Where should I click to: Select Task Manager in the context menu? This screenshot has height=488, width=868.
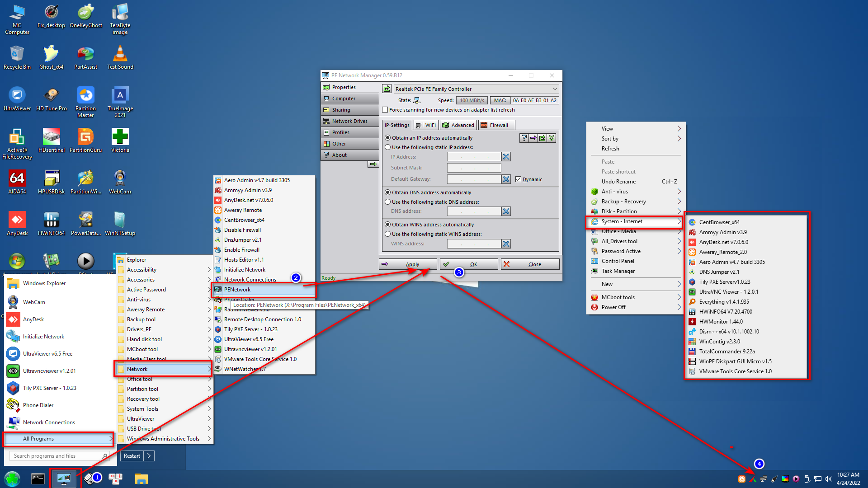click(618, 271)
